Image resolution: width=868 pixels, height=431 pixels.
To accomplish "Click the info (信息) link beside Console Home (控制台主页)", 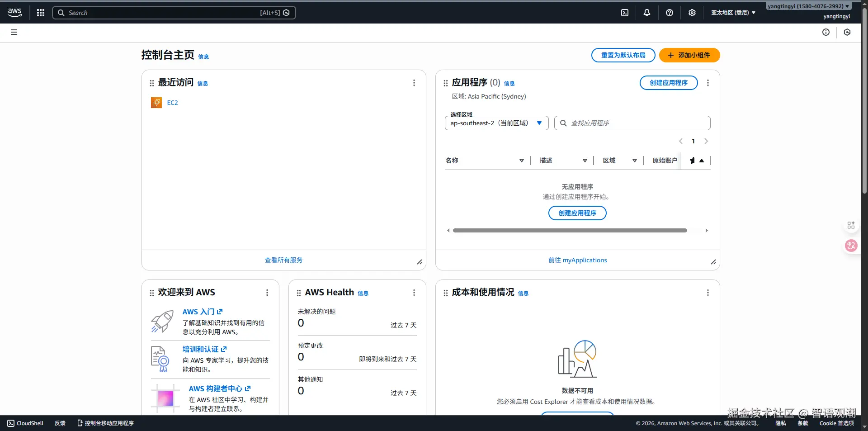I will click(203, 57).
